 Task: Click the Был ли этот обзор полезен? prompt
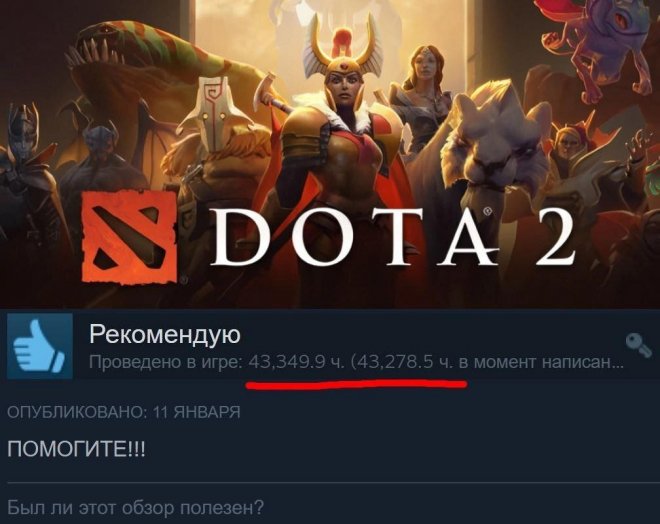pyautogui.click(x=136, y=508)
